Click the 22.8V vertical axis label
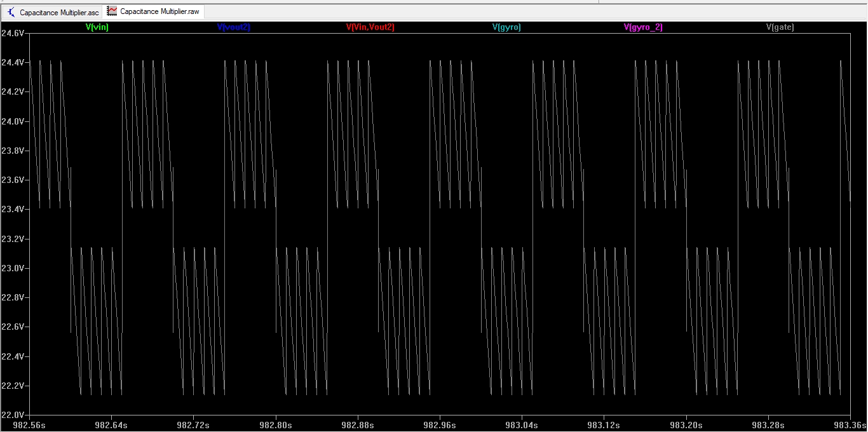This screenshot has height=432, width=868. (x=13, y=297)
